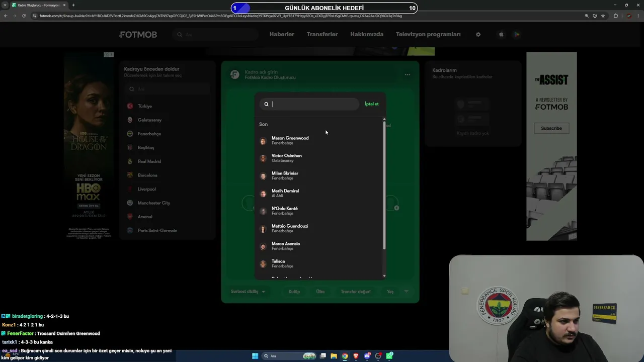This screenshot has width=644, height=362.
Task: Open Brave browser from taskbar
Action: pos(356,356)
